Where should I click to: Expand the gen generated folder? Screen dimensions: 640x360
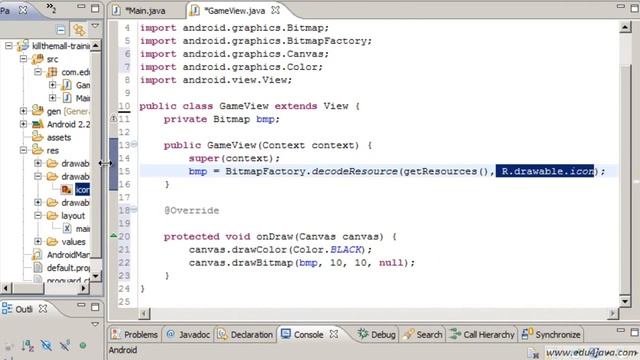pyautogui.click(x=23, y=111)
